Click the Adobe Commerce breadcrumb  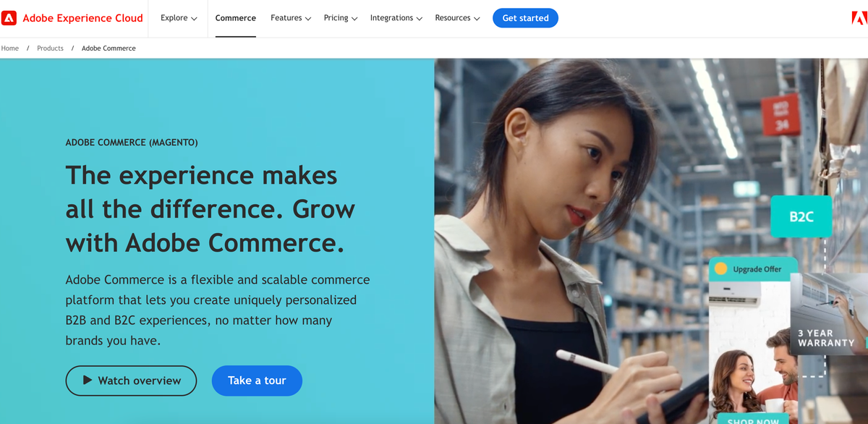click(109, 48)
